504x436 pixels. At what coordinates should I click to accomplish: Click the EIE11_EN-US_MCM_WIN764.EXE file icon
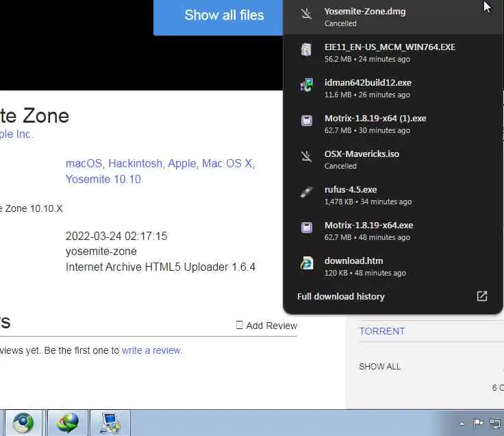pos(306,50)
